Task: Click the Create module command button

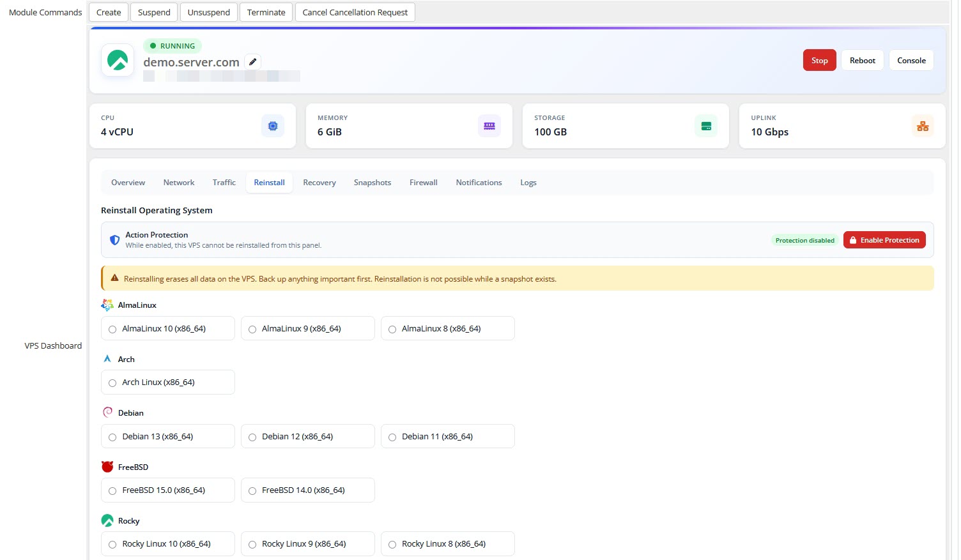Action: point(109,12)
